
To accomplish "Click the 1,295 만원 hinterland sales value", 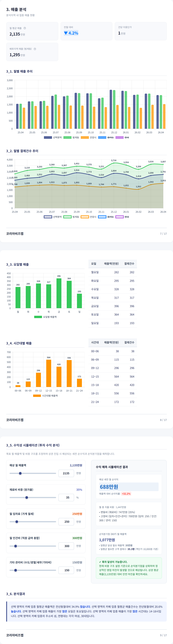I will point(17,55).
